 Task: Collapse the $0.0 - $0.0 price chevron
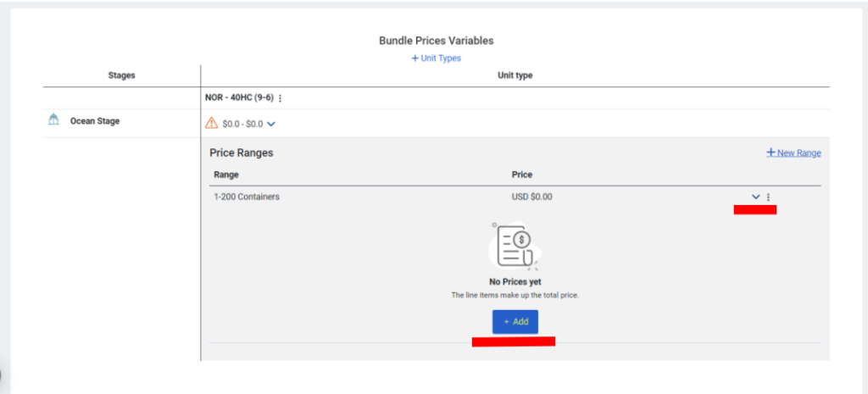click(x=271, y=125)
